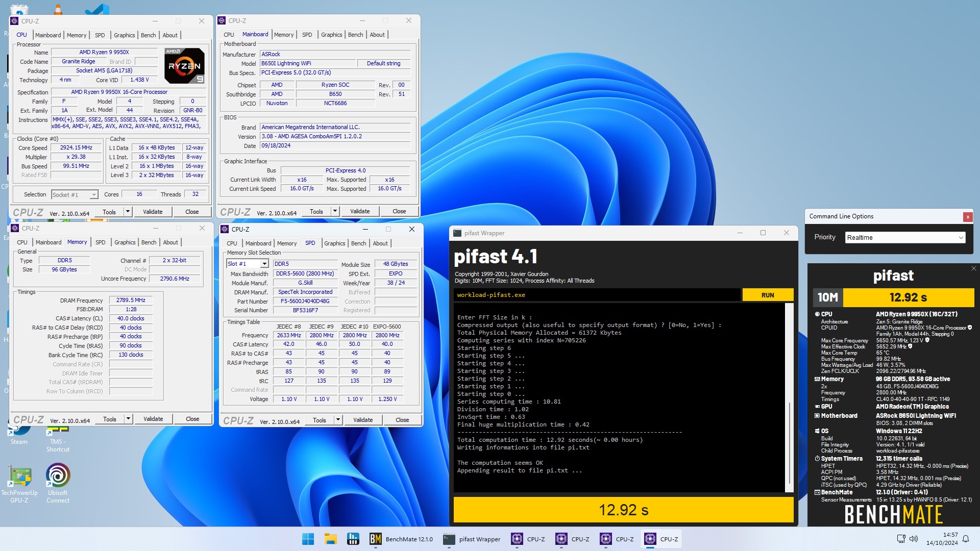Click the System Timers icon in BenchMate panel

point(817,459)
